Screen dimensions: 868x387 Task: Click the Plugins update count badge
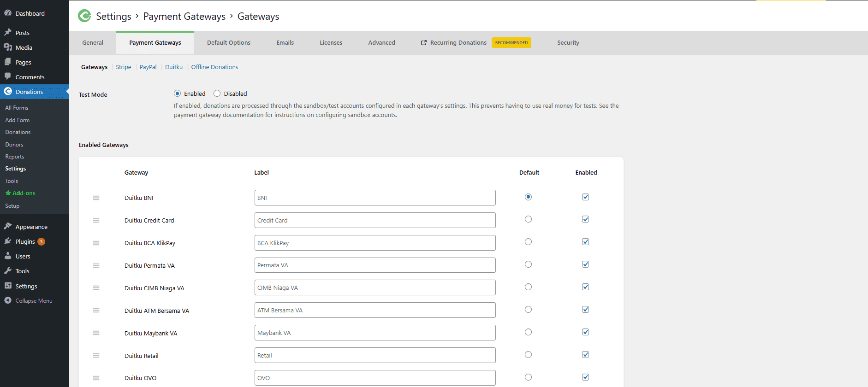[x=41, y=241]
